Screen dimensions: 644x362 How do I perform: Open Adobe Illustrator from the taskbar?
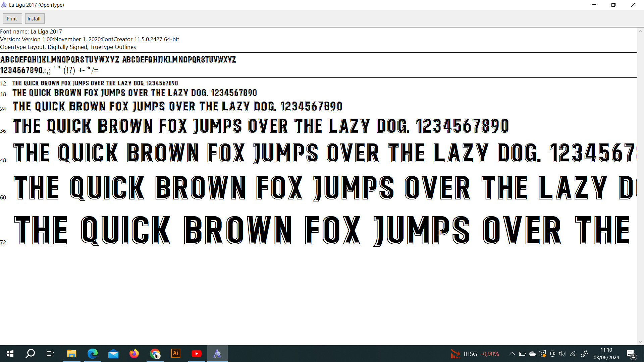click(176, 354)
